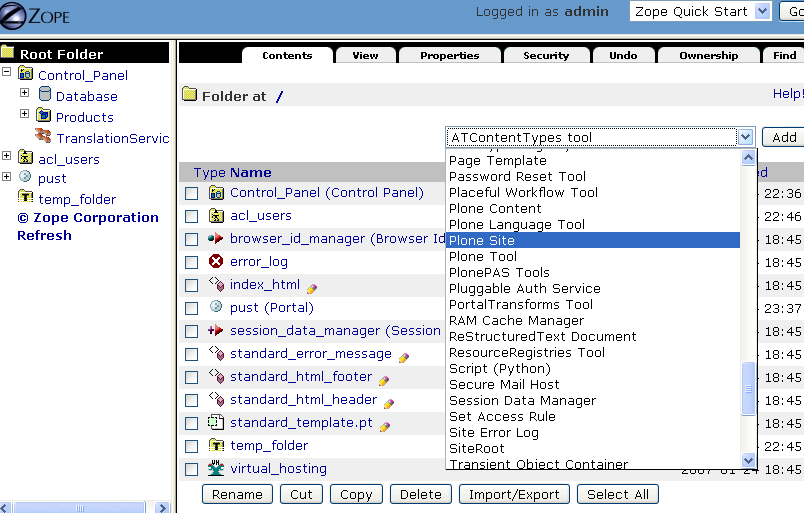Image resolution: width=804 pixels, height=513 pixels.
Task: Click Control_Panel icon in contents list
Action: (x=216, y=193)
